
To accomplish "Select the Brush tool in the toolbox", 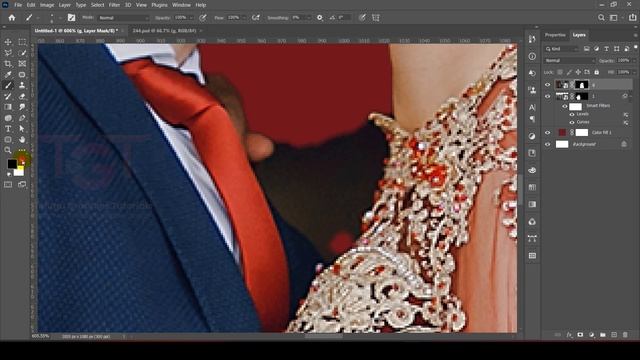I will pos(8,85).
